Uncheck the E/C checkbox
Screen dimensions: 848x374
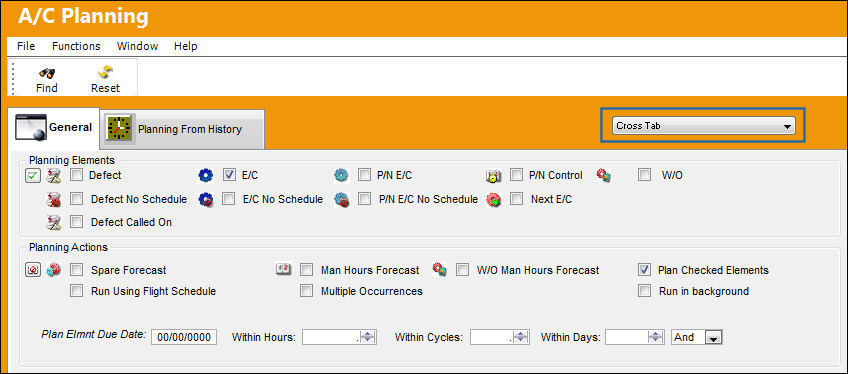(x=229, y=175)
